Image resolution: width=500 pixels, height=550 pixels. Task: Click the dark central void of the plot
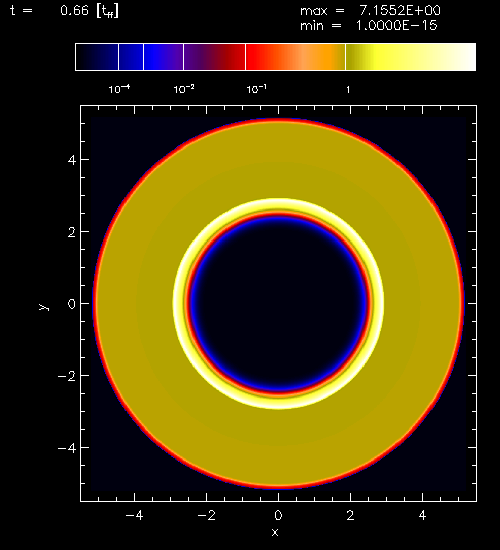tap(278, 304)
